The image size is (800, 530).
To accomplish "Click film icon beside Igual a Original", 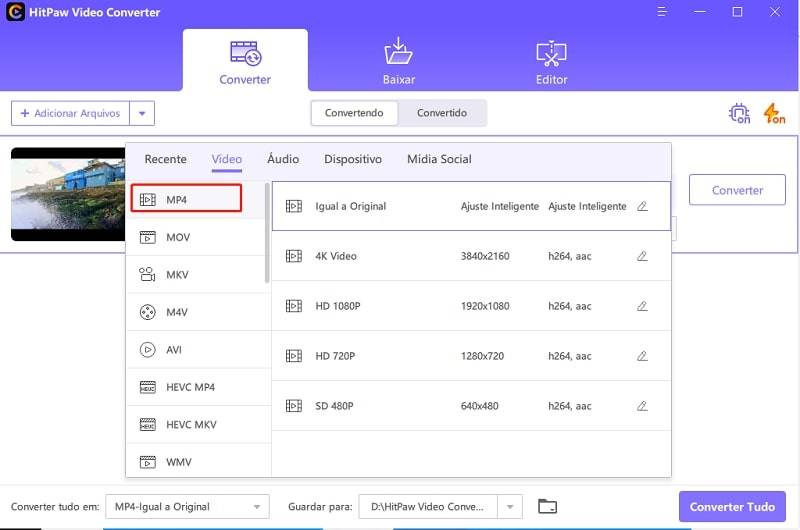I will 294,206.
